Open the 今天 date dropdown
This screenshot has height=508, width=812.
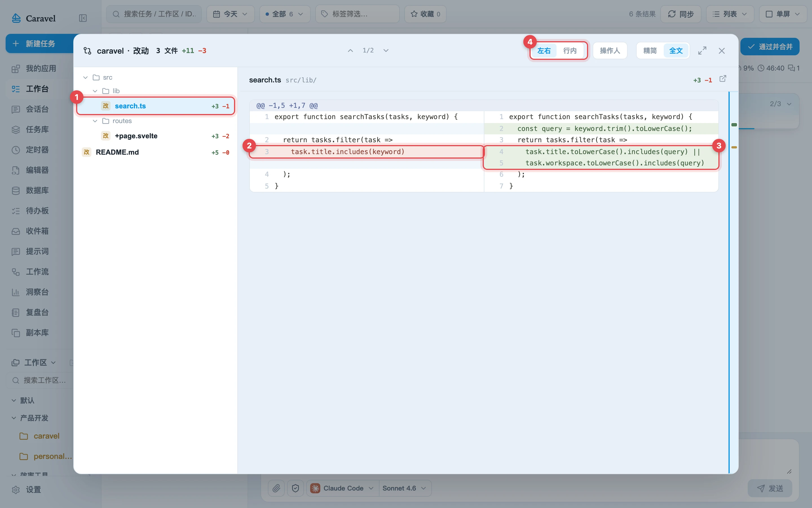231,14
